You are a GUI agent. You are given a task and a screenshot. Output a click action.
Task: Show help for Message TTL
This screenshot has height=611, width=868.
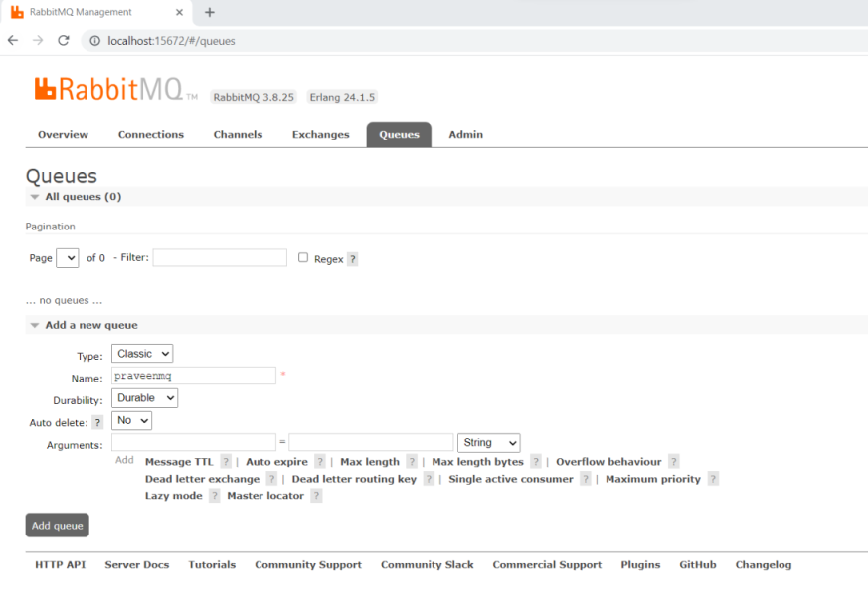(226, 462)
